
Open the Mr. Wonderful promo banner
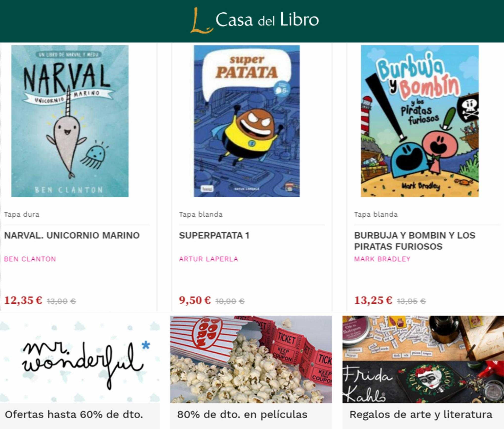[80, 360]
